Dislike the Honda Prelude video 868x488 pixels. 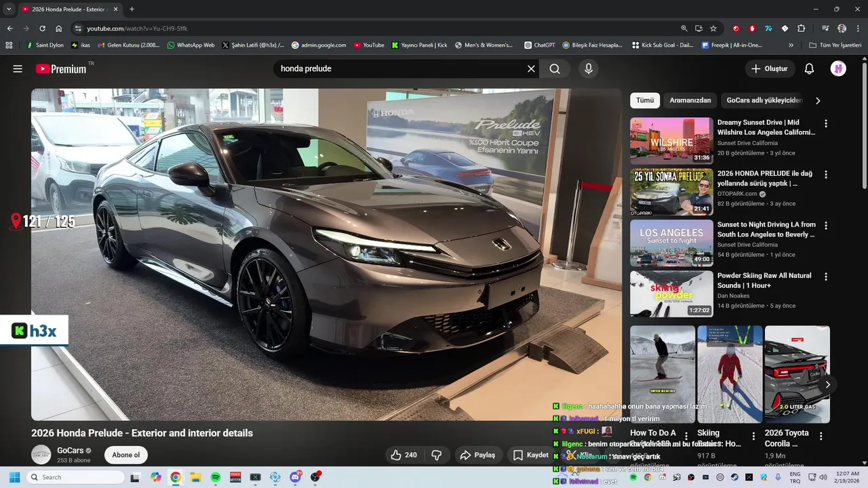click(x=437, y=455)
